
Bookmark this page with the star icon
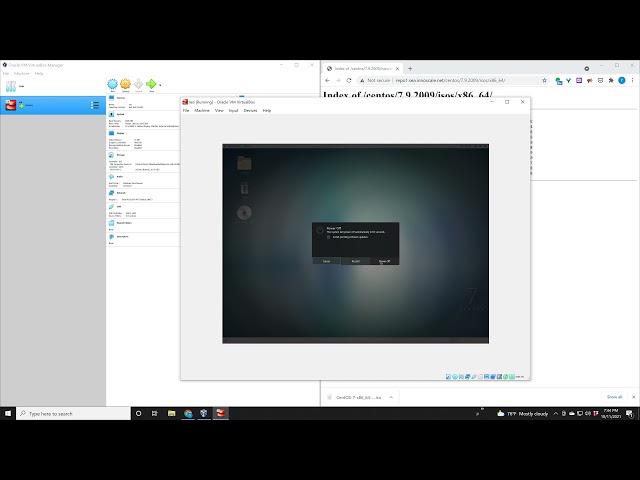544,80
